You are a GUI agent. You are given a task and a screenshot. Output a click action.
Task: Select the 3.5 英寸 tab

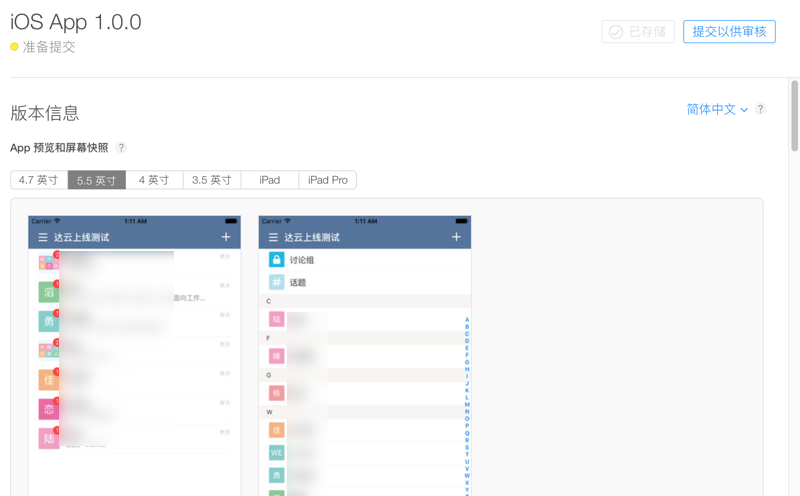(212, 180)
